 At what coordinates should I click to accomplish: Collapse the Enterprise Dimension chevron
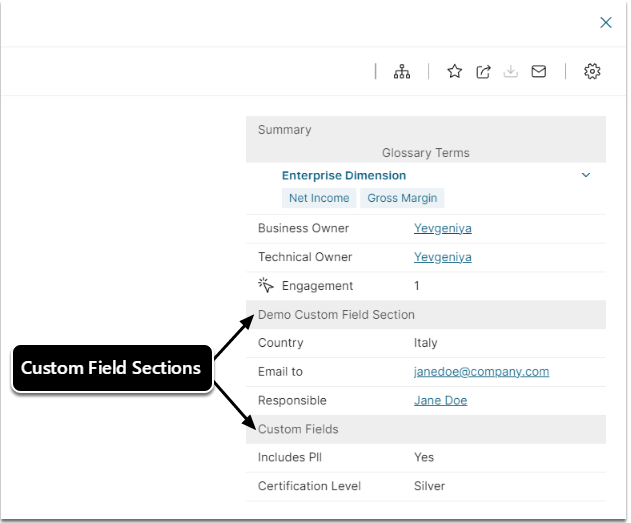(x=586, y=175)
